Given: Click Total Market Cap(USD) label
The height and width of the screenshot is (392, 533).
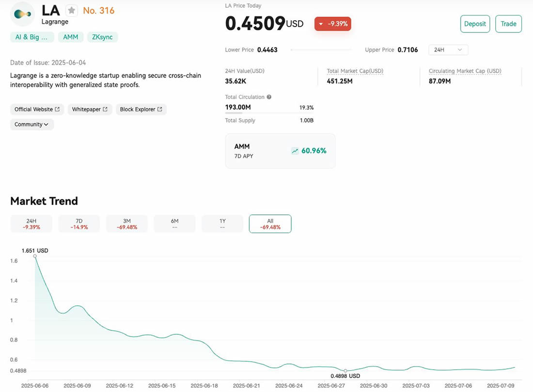Looking at the screenshot, I should pyautogui.click(x=355, y=71).
